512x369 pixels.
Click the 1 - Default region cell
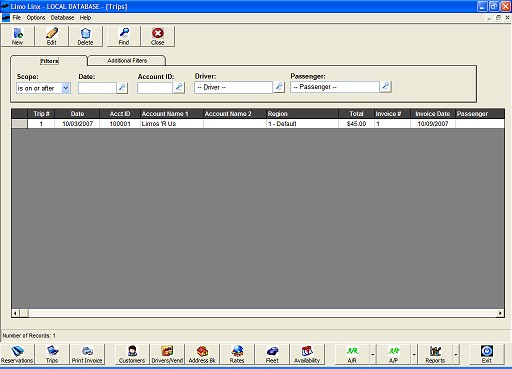302,124
